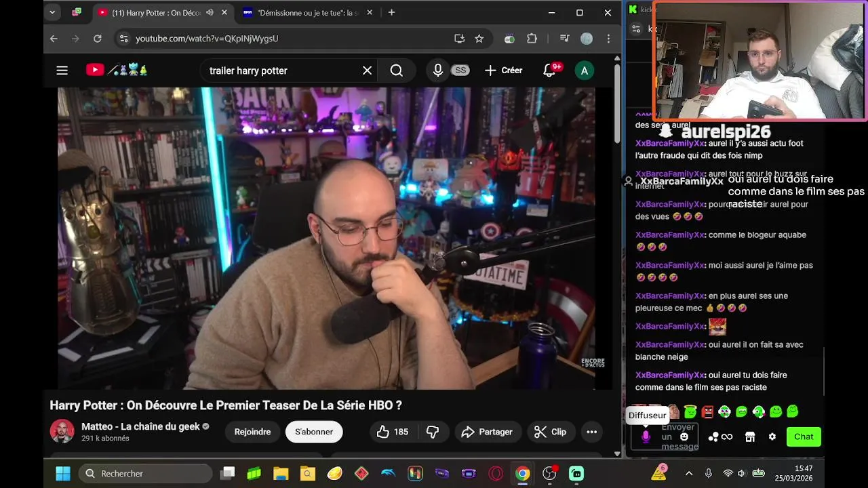Screen dimensions: 868x488
Task: Open Chrome three-dot menu
Action: click(x=609, y=39)
